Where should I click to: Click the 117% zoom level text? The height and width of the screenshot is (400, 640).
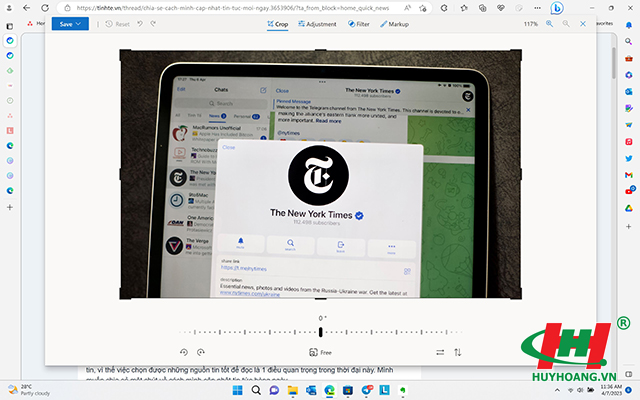click(531, 24)
